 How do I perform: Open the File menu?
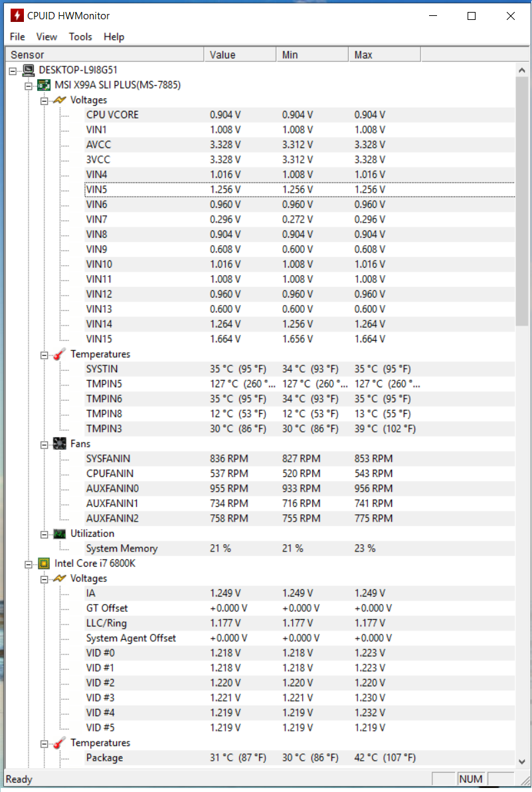(17, 37)
